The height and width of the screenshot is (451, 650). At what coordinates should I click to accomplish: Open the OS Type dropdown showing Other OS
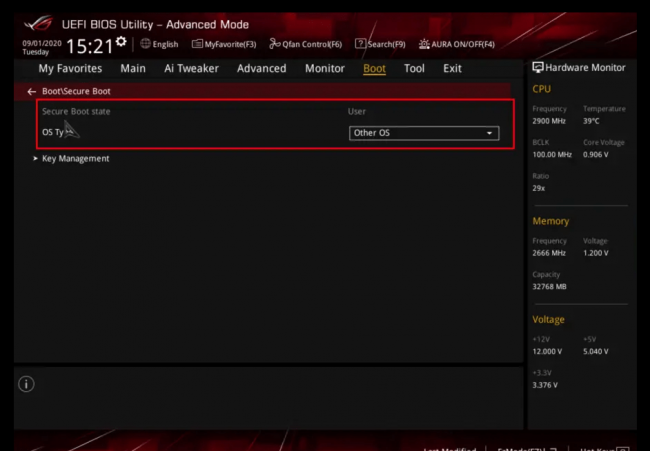point(424,133)
